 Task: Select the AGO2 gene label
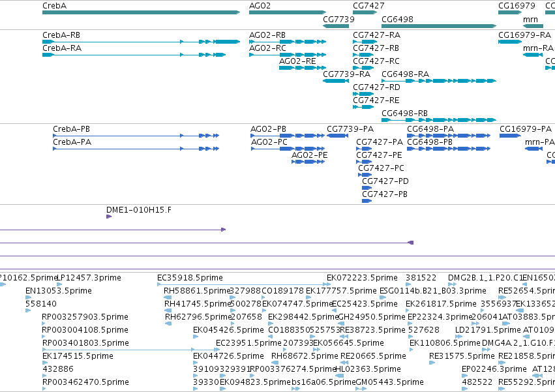point(260,6)
